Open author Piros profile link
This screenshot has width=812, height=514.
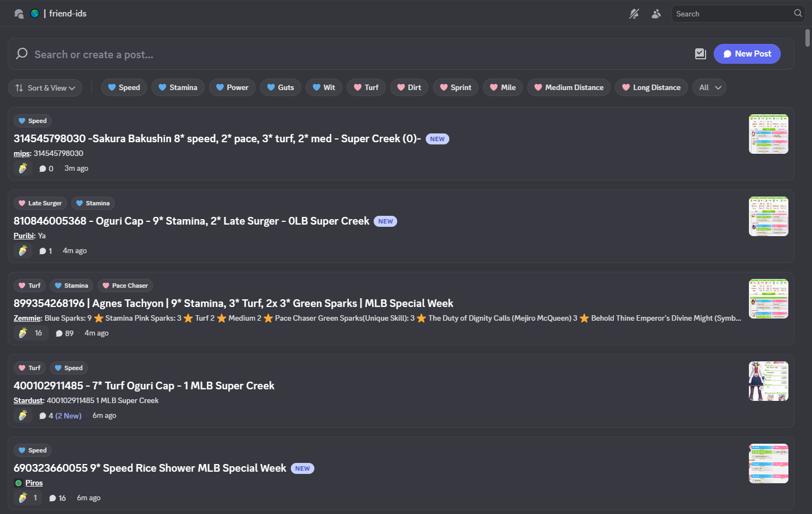(x=34, y=483)
